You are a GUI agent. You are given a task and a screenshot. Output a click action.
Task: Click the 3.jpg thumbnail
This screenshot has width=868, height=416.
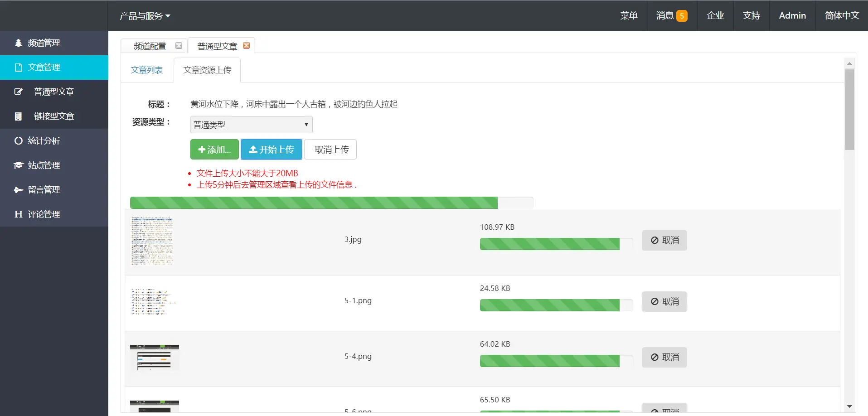click(152, 241)
